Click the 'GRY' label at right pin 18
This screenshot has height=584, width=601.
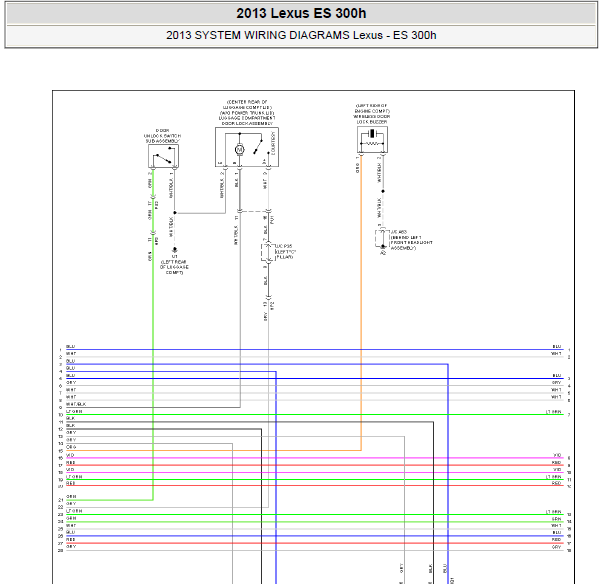[557, 547]
